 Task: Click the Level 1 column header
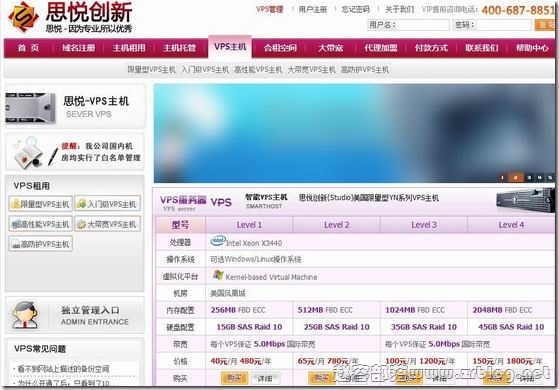pyautogui.click(x=249, y=225)
